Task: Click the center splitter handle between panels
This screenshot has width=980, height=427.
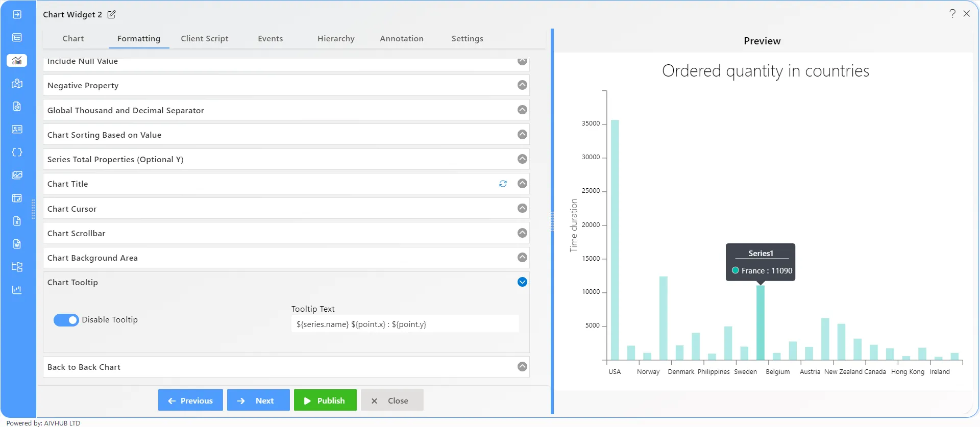Action: point(552,222)
